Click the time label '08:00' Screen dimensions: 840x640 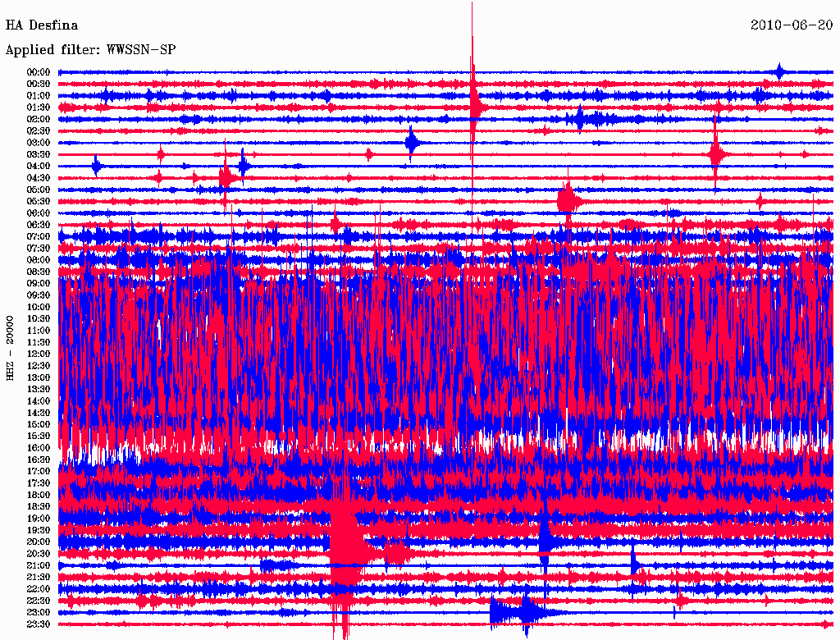click(39, 260)
